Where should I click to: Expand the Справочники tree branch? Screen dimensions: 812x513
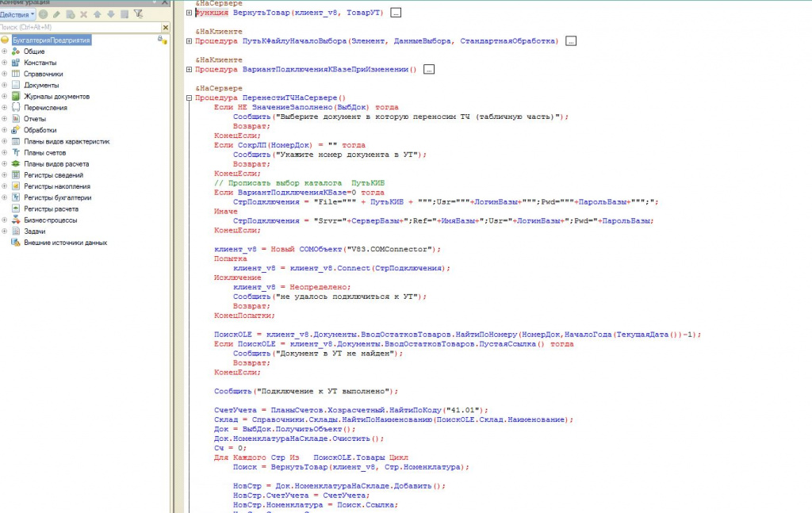click(5, 74)
